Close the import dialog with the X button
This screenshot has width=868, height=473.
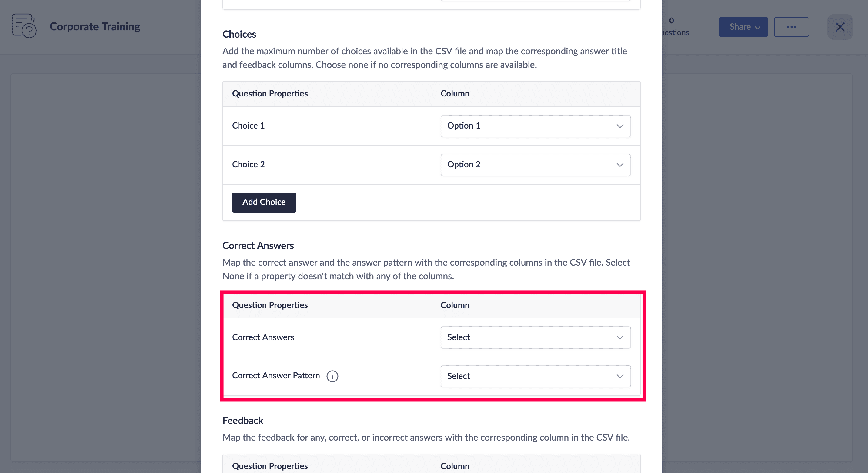point(840,27)
